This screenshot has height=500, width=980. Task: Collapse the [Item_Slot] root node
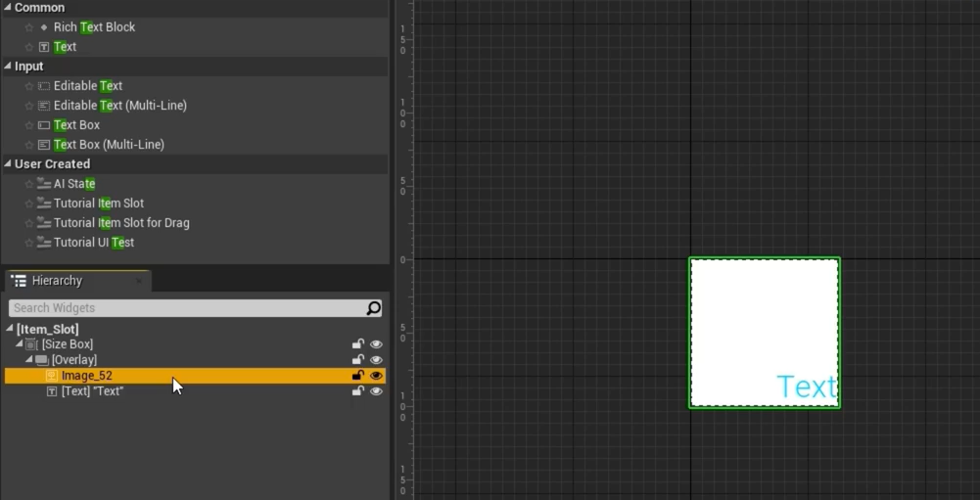[10, 329]
